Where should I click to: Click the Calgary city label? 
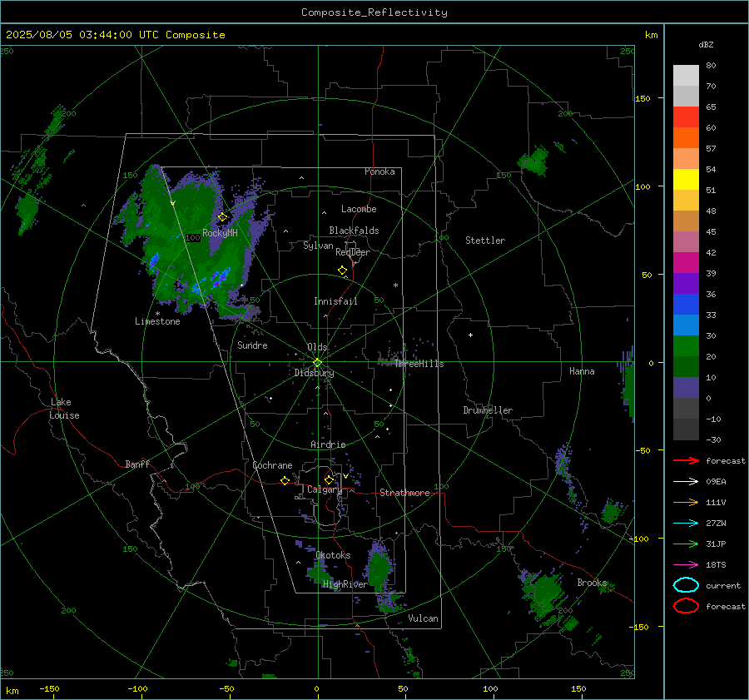[325, 489]
